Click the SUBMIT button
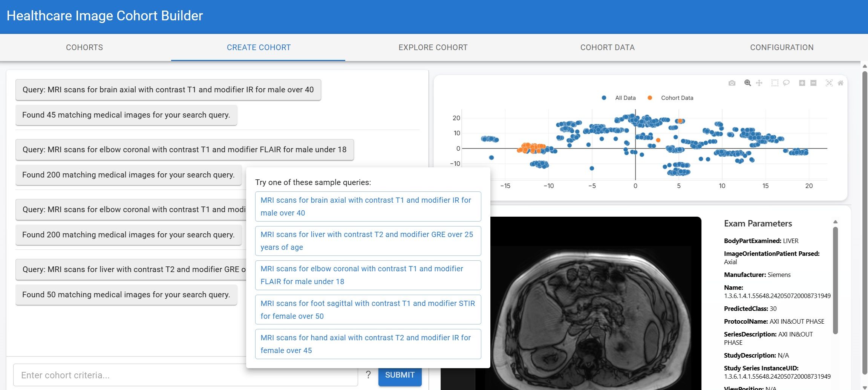Viewport: 868px width, 390px height. 400,375
